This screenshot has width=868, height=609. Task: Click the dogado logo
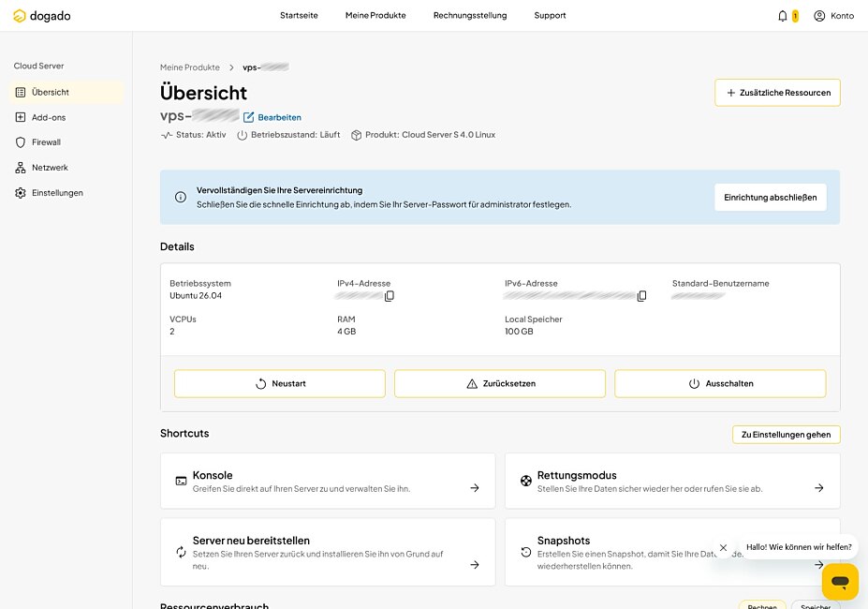coord(42,16)
